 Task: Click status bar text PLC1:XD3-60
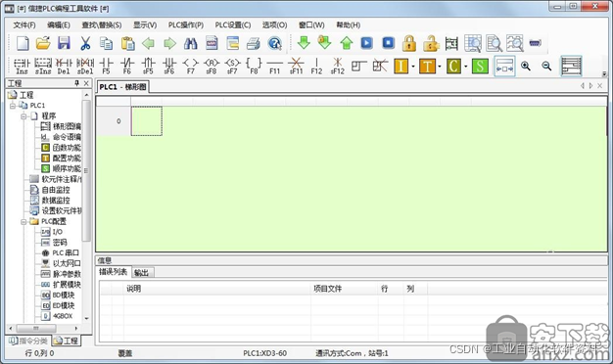[x=264, y=353]
